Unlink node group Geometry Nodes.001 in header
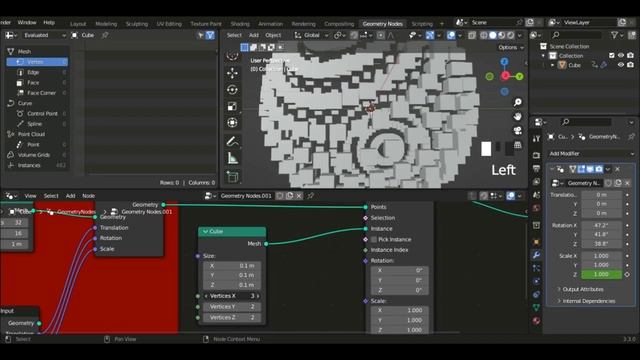Image resolution: width=640 pixels, height=360 pixels. pos(299,196)
